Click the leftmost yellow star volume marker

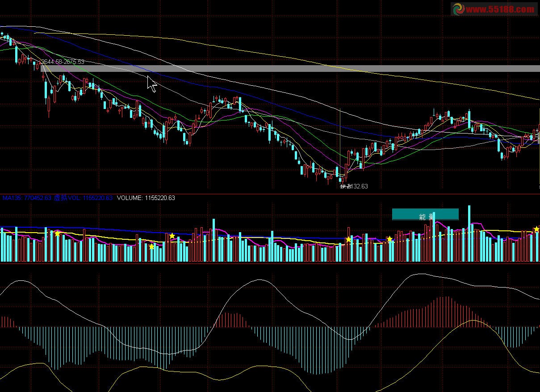57,234
